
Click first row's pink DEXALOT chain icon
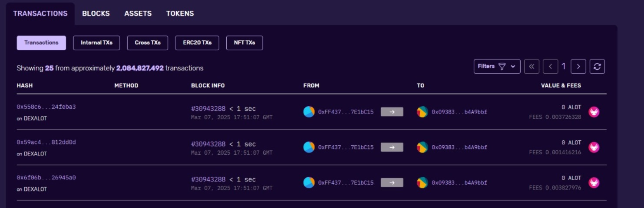594,112
